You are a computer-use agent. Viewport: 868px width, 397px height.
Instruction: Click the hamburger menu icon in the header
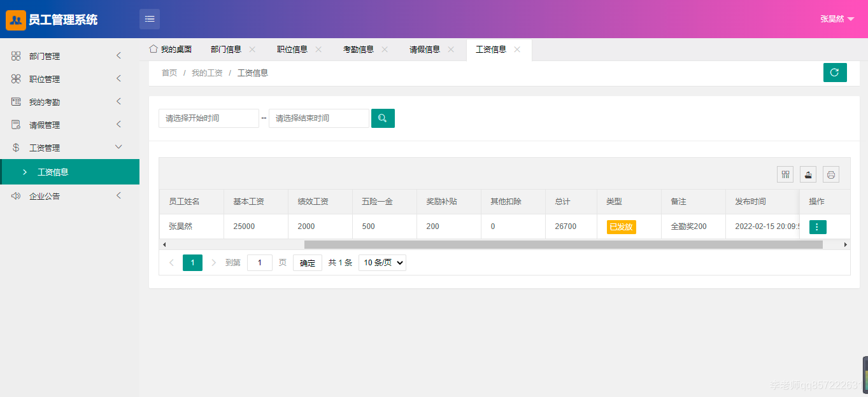click(x=149, y=18)
